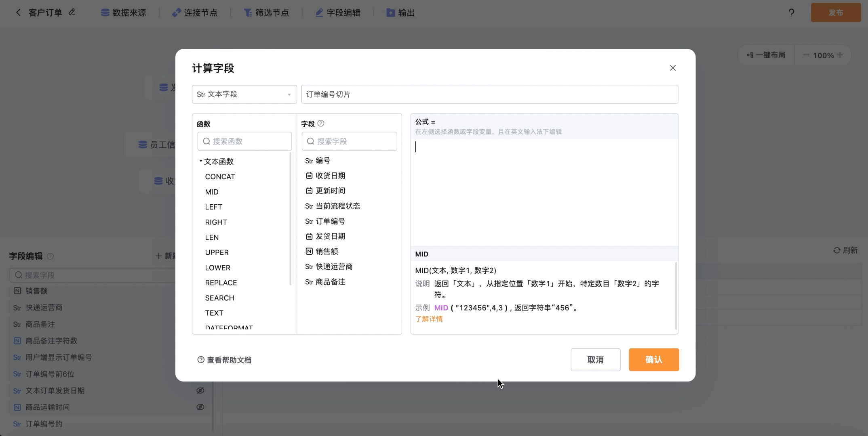This screenshot has height=436, width=868.
Task: Click the help icon beside 字段编辑 panel title
Action: pos(50,256)
